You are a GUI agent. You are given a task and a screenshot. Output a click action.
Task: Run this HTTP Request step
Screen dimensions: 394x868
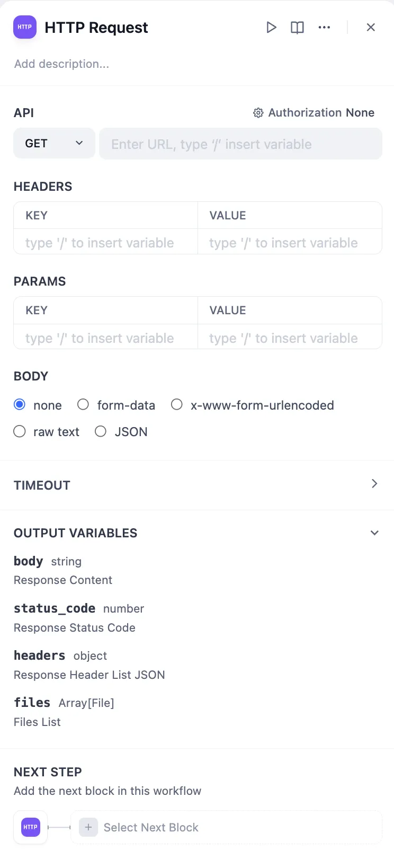pyautogui.click(x=271, y=28)
